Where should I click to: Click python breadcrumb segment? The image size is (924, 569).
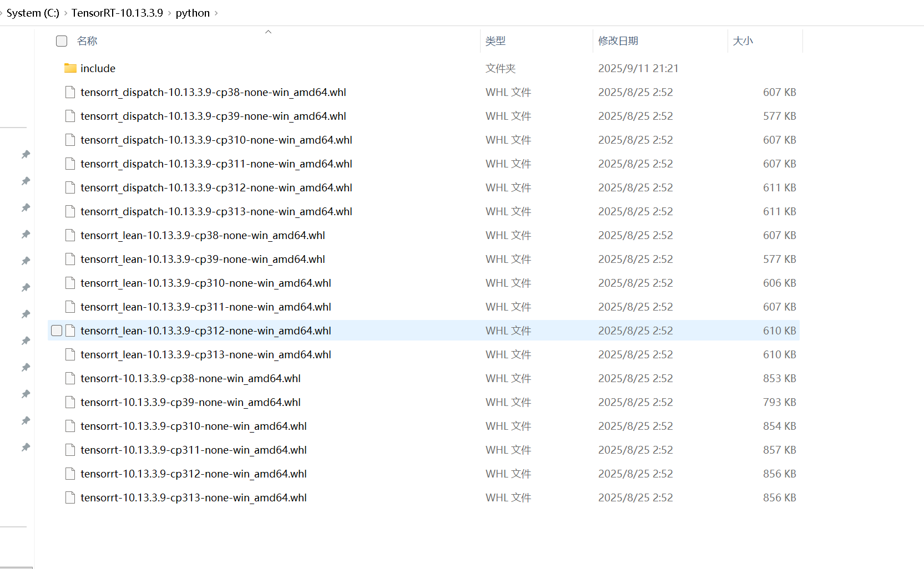[x=193, y=13]
